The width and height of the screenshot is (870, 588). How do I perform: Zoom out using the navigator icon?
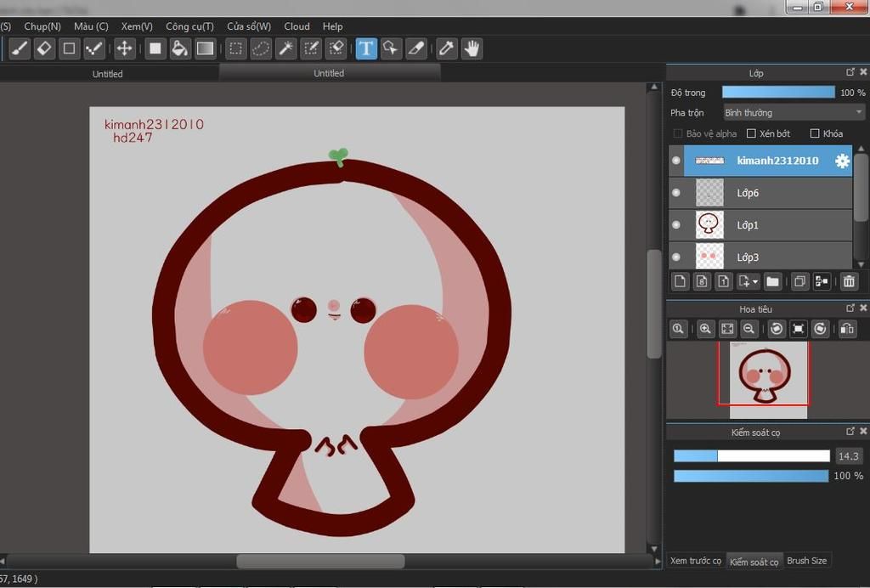click(749, 329)
